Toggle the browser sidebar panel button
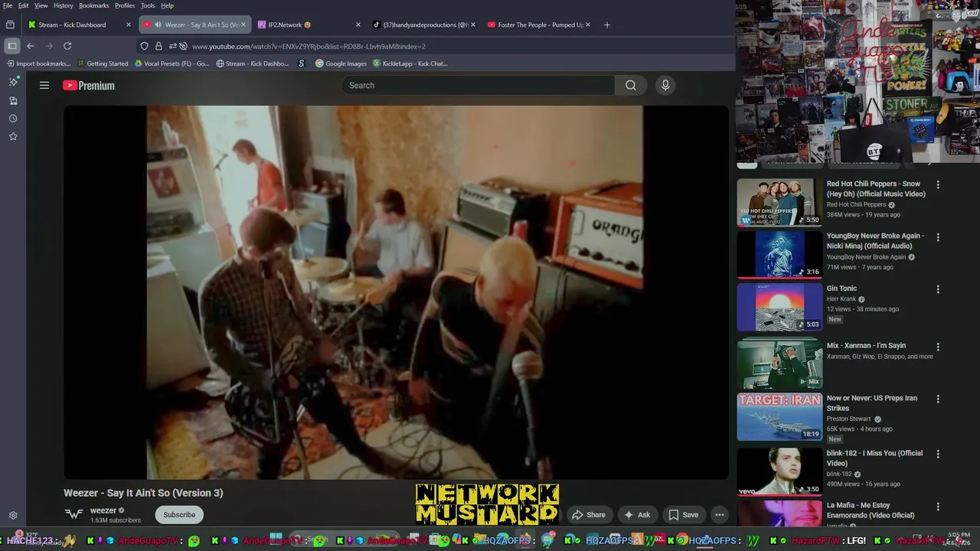 [x=12, y=46]
